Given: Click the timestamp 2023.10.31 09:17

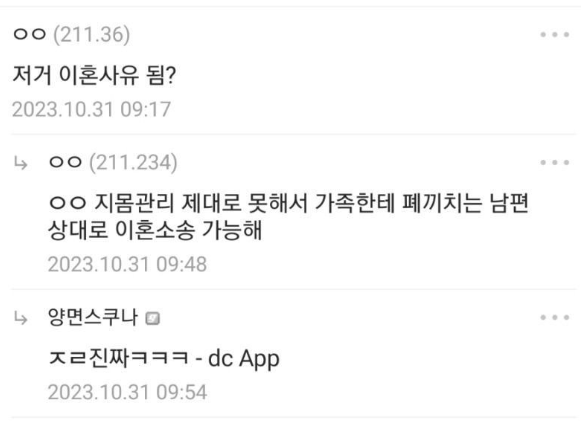Looking at the screenshot, I should (x=92, y=110).
